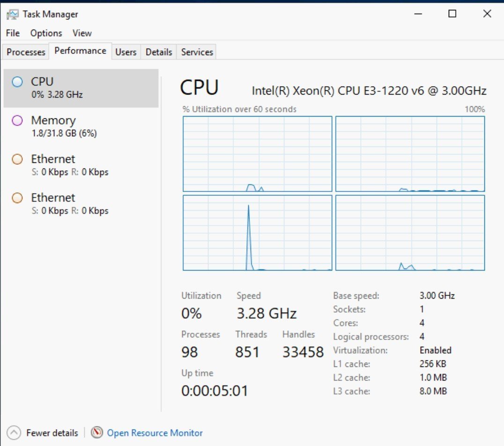
Task: Click the Virtualization Enabled value
Action: click(436, 350)
